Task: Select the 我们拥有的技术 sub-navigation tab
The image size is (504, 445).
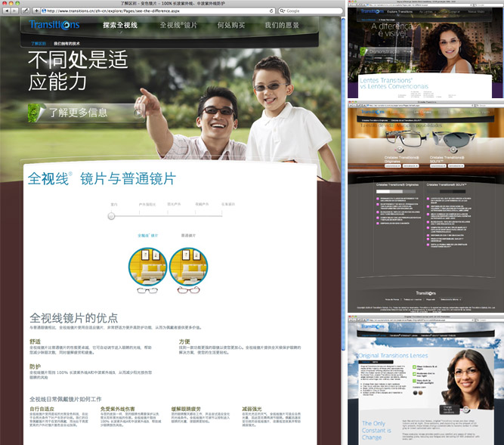Action: pyautogui.click(x=66, y=43)
